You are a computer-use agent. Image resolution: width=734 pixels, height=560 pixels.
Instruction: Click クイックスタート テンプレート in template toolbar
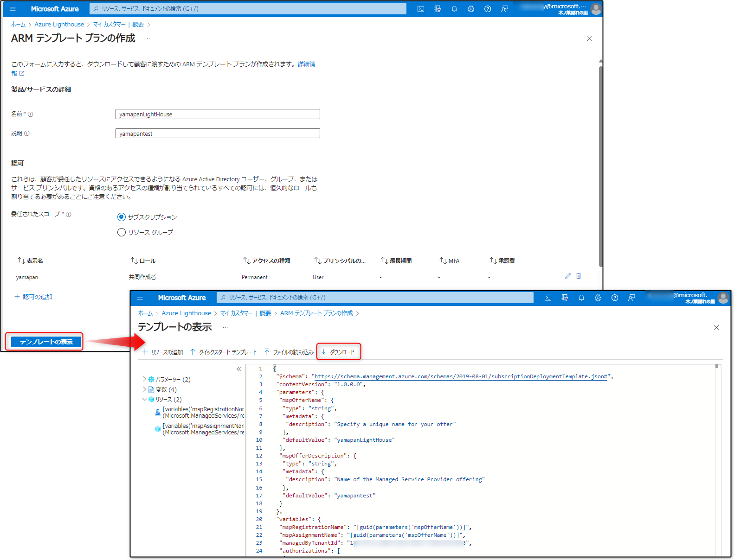pos(223,352)
